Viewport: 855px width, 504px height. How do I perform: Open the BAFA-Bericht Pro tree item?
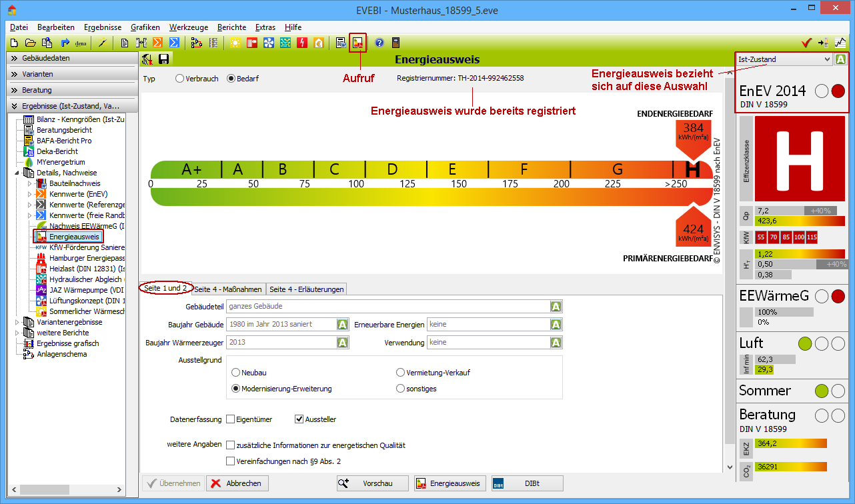[x=64, y=141]
